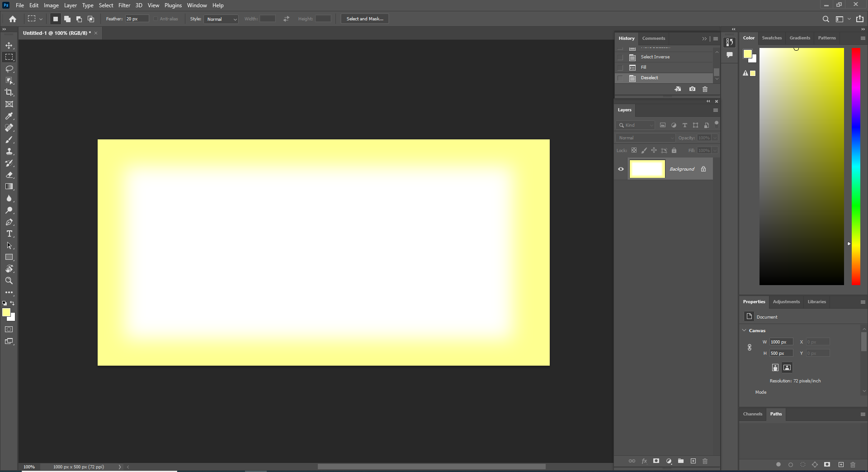
Task: Open the layer blend mode dropdown
Action: coord(645,138)
